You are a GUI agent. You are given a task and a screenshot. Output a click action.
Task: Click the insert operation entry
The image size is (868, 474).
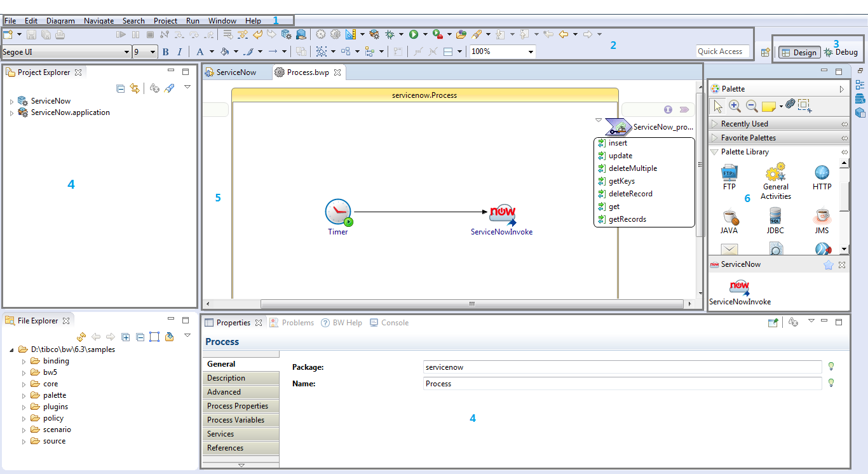click(x=618, y=143)
